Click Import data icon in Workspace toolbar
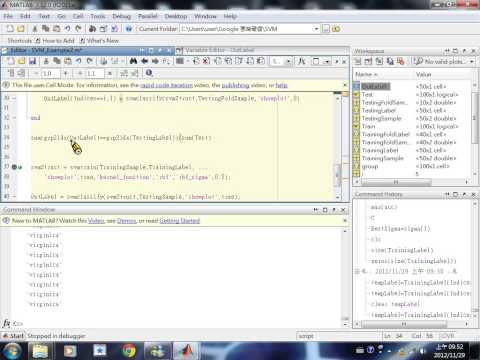Screen dimensions: 480x360 tap(379, 61)
